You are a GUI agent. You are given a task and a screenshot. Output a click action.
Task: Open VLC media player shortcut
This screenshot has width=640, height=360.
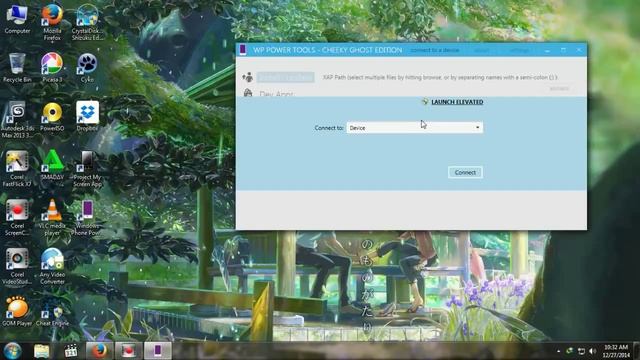52,218
